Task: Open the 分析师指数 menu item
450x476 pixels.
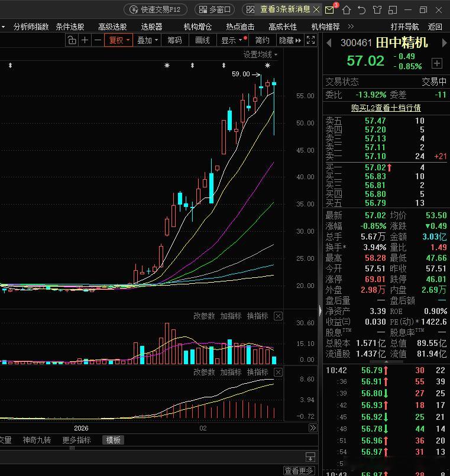Action: [x=31, y=27]
